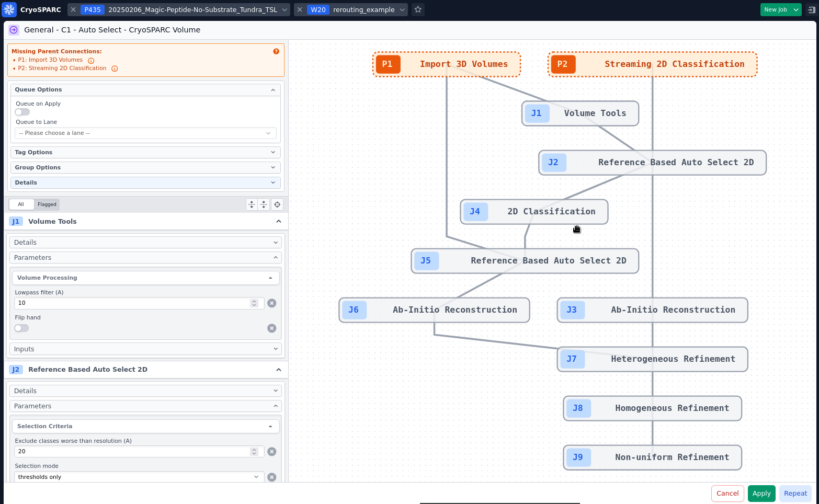This screenshot has height=504, width=819.
Task: Click the sign-out icon at top right
Action: [x=811, y=9]
